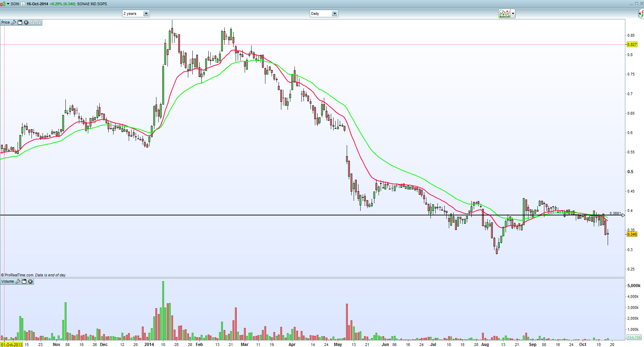The width and height of the screenshot is (644, 347).
Task: Click the ProRealTime.com copyright link
Action: click(17, 275)
